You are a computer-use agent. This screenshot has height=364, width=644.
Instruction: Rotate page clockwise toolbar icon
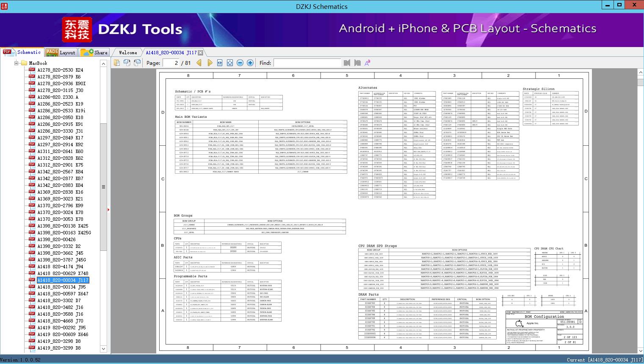pos(137,63)
